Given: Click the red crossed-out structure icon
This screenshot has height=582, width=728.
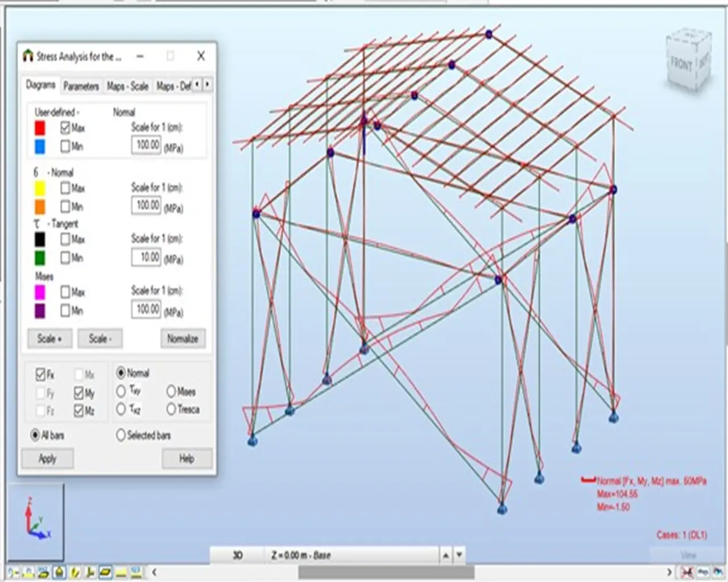Looking at the screenshot, I should (x=687, y=572).
